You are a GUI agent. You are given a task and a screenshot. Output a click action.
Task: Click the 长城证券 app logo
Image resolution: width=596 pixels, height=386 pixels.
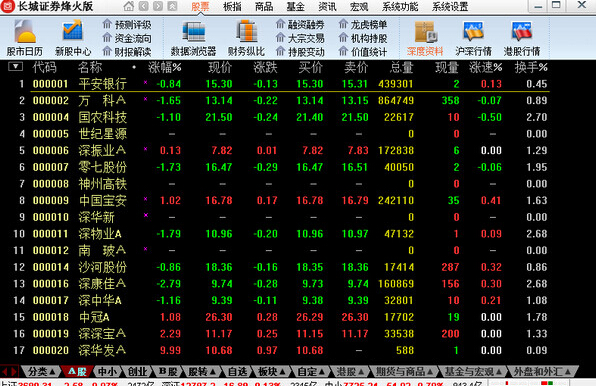pyautogui.click(x=7, y=6)
